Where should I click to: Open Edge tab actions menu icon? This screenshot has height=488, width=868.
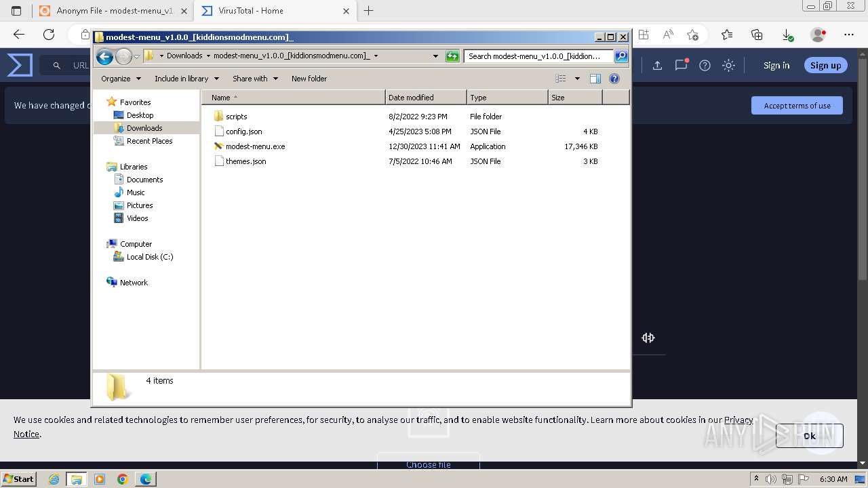[16, 11]
